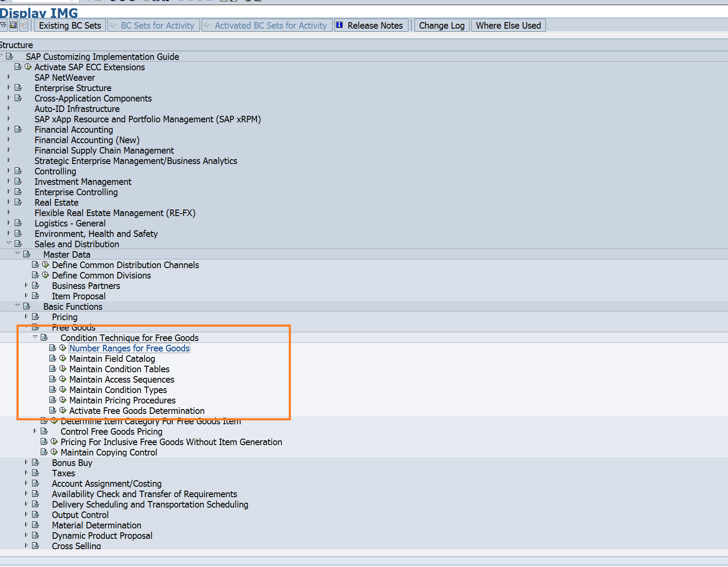Expand the Enterprise Structure node

[x=9, y=88]
